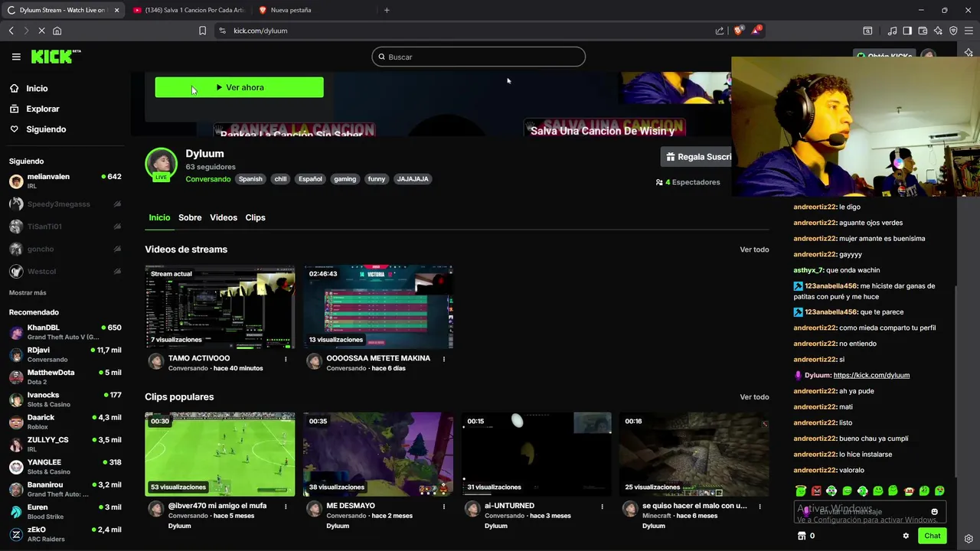Open the chat shop icon
Screen dimensions: 980x551
pos(802,536)
